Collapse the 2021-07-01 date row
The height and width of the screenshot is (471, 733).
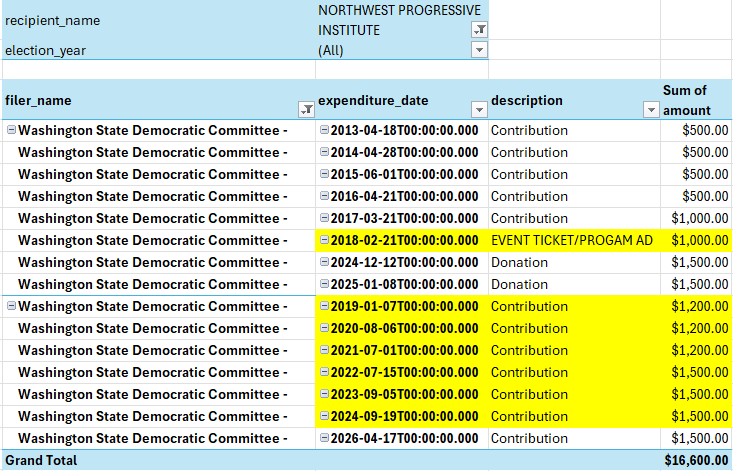pos(324,350)
